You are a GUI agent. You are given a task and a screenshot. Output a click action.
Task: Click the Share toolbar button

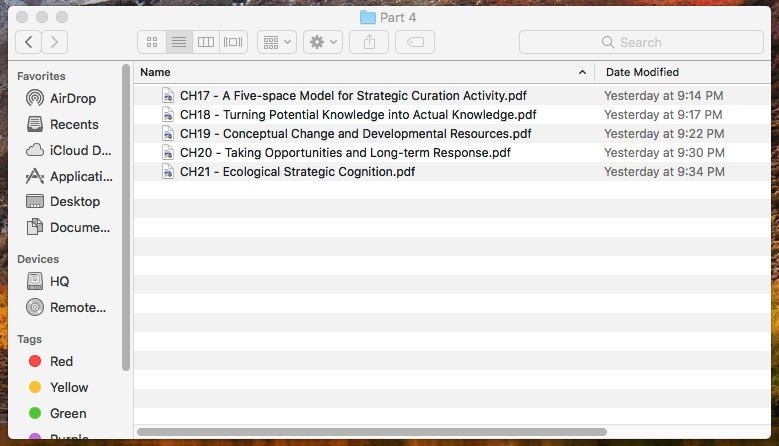click(369, 42)
